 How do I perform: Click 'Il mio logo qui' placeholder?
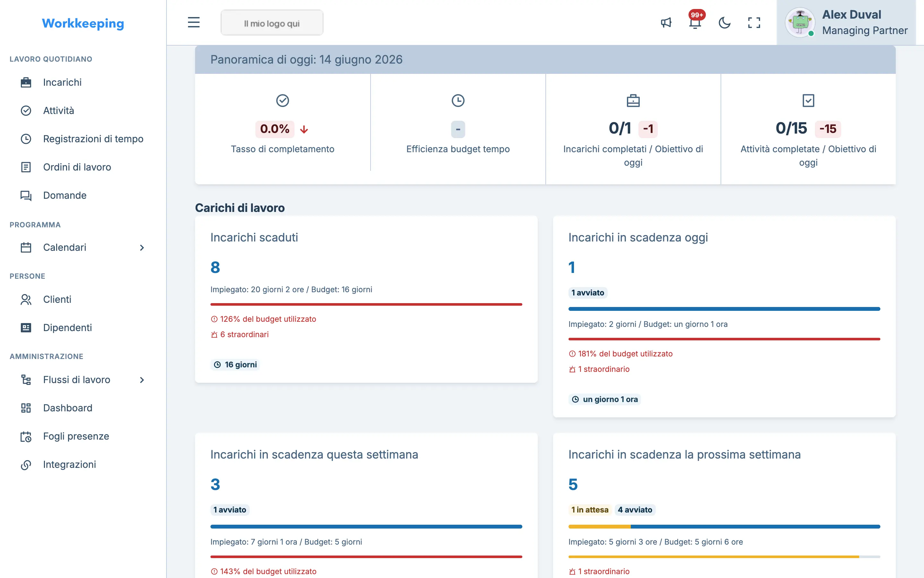272,23
